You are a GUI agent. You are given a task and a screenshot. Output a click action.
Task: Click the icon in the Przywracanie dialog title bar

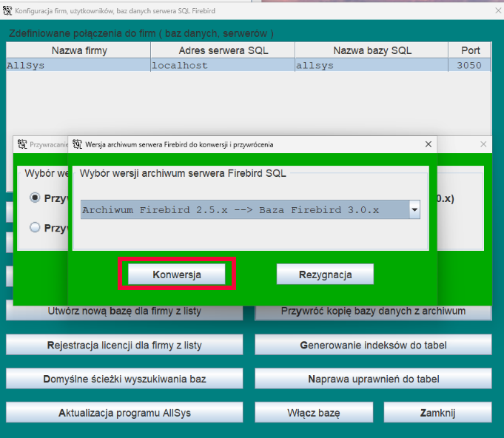pyautogui.click(x=22, y=144)
